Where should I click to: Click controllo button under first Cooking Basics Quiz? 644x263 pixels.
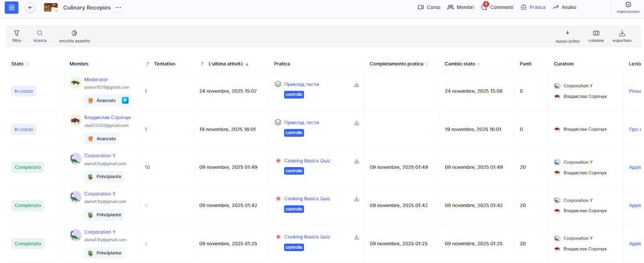pyautogui.click(x=294, y=171)
